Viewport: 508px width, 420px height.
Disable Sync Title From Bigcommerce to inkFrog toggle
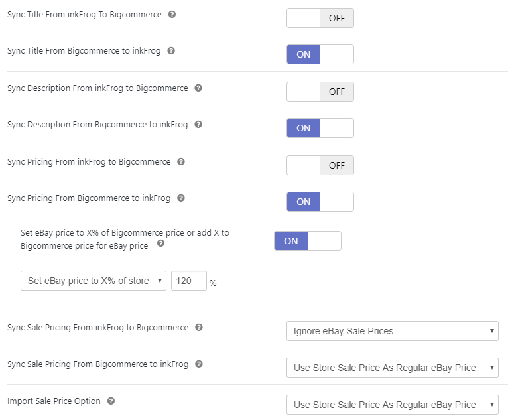(x=320, y=54)
